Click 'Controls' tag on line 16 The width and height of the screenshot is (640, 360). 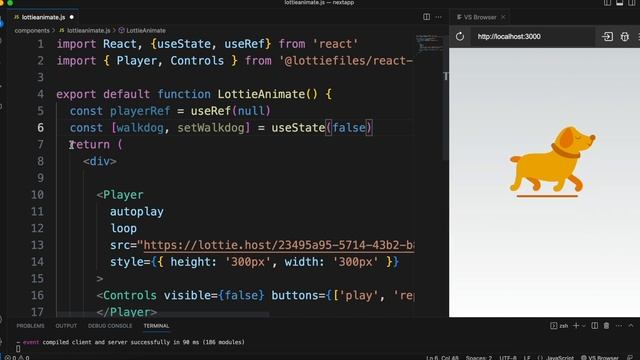130,296
